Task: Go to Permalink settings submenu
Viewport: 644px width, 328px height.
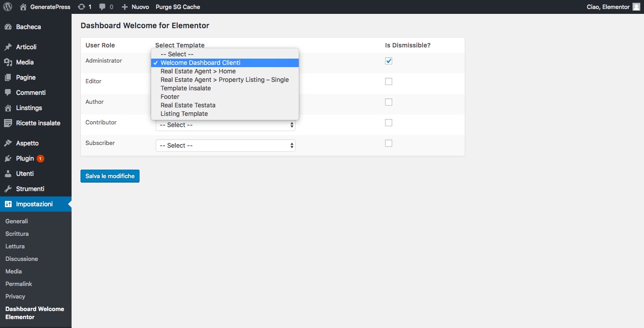Action: [x=19, y=284]
